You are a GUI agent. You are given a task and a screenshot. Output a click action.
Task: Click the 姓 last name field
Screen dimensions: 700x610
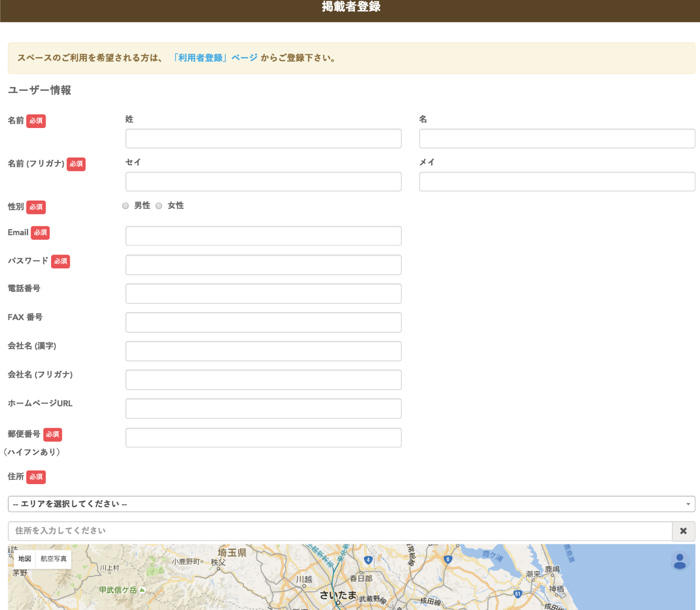263,139
